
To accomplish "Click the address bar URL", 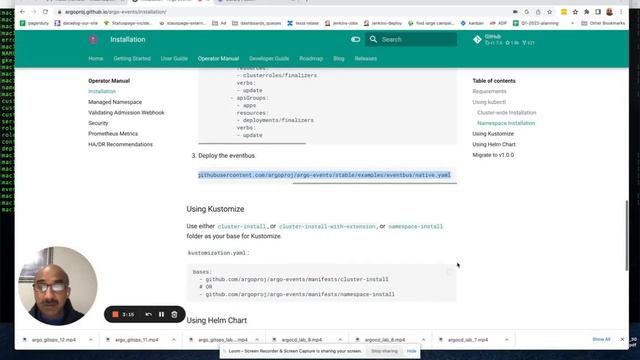I will 116,12.
